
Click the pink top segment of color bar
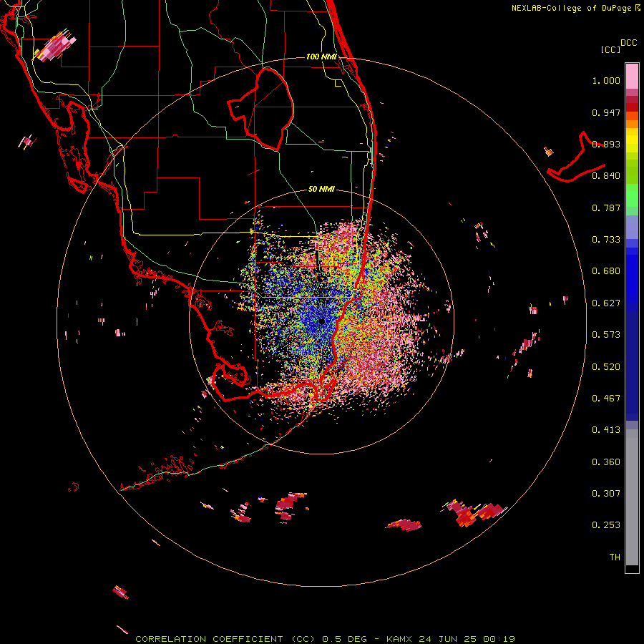tap(632, 77)
